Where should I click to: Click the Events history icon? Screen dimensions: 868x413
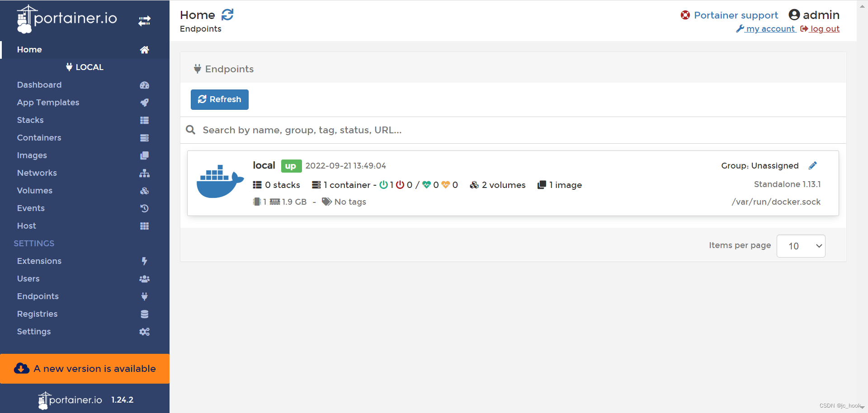click(144, 208)
